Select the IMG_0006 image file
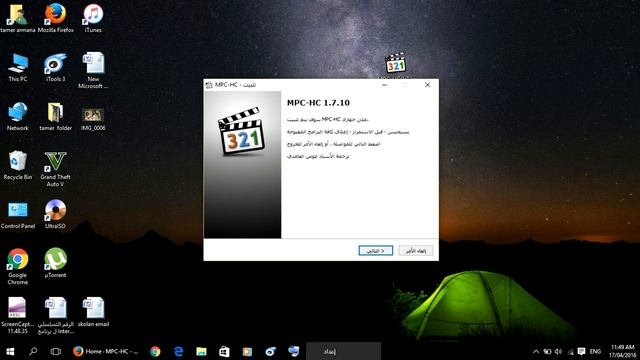640x360 pixels. (x=93, y=118)
